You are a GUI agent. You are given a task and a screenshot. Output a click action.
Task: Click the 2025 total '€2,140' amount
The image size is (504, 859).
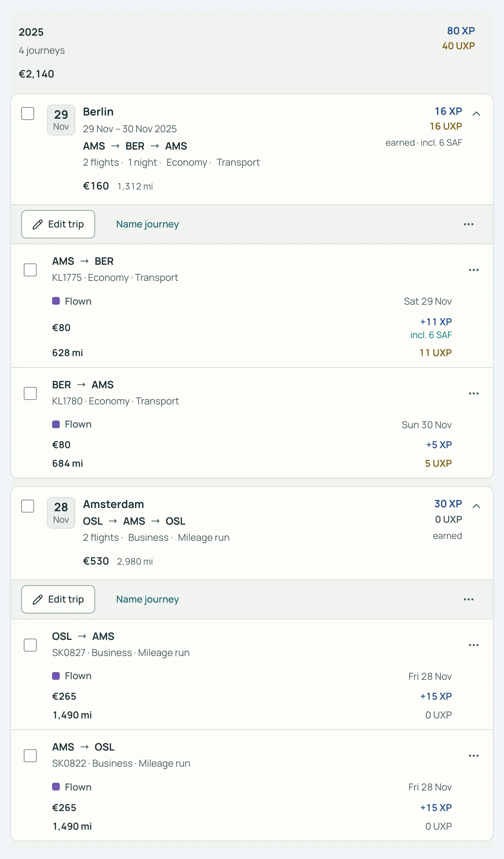[x=36, y=74]
